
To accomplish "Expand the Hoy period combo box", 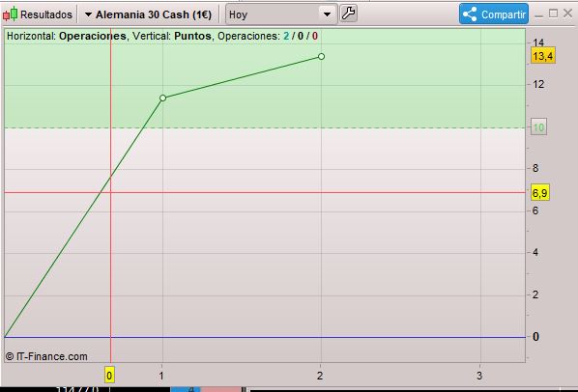I will pyautogui.click(x=281, y=14).
